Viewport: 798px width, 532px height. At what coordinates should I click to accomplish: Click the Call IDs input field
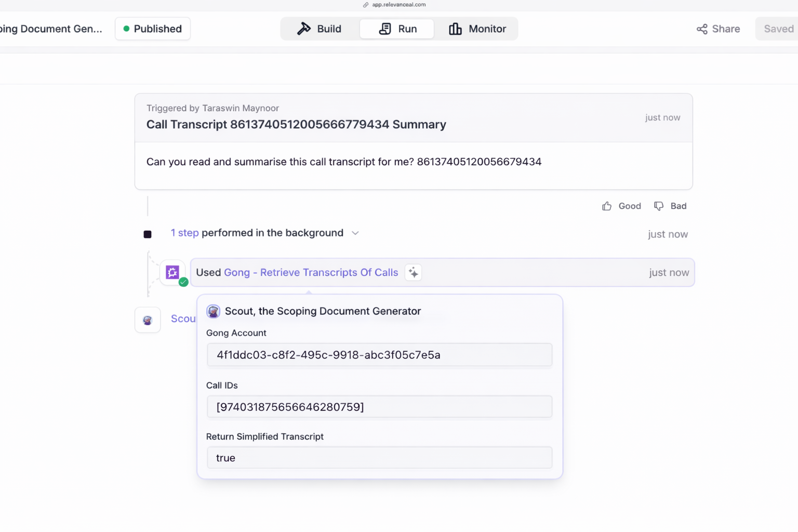pyautogui.click(x=379, y=407)
